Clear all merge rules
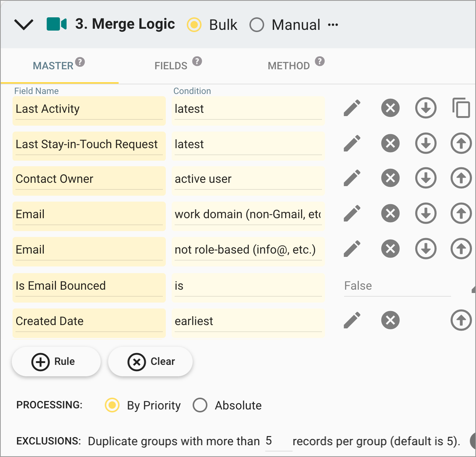This screenshot has width=476, height=457. 150,362
